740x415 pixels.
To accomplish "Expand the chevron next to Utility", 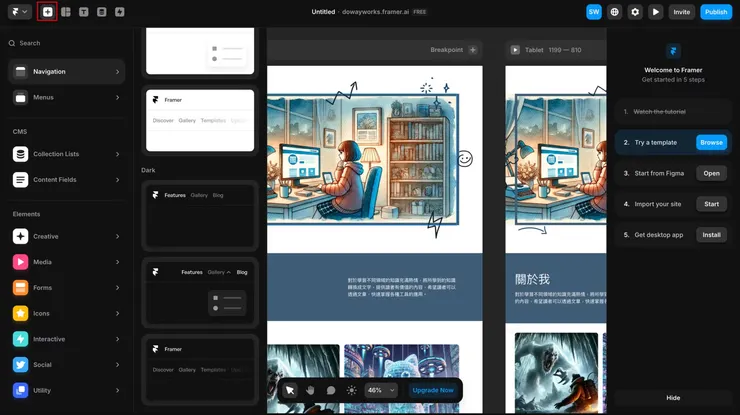I will [118, 390].
